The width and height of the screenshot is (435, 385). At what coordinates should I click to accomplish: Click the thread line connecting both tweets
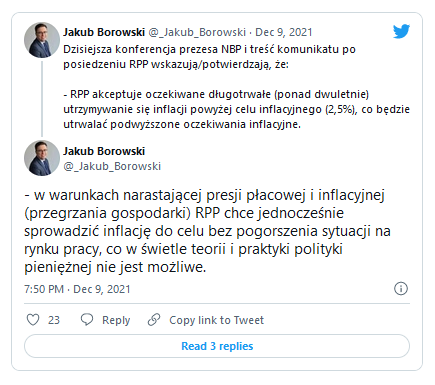(42, 99)
